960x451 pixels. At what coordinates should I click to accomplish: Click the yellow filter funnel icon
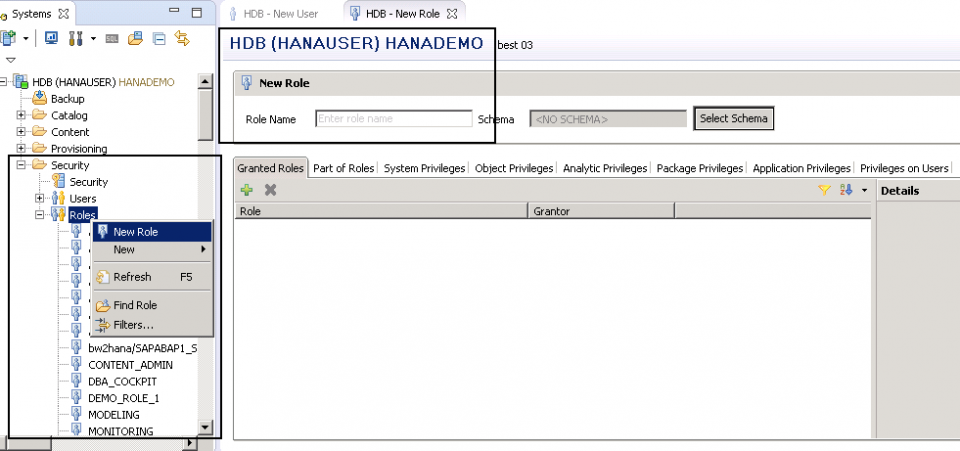point(824,190)
